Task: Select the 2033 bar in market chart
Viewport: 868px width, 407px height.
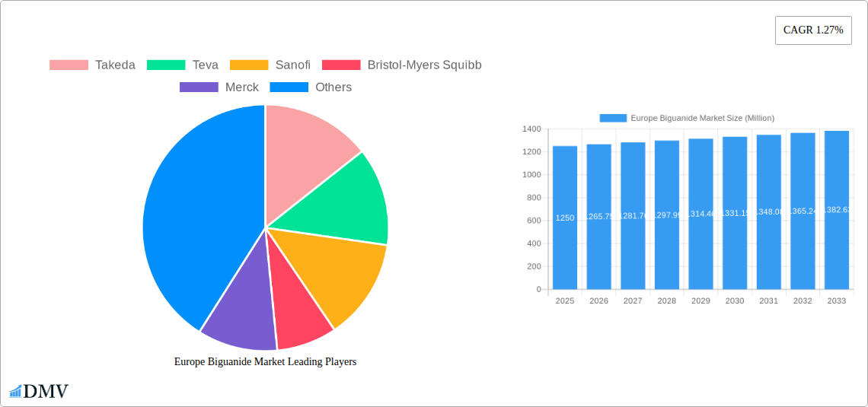Action: click(837, 210)
